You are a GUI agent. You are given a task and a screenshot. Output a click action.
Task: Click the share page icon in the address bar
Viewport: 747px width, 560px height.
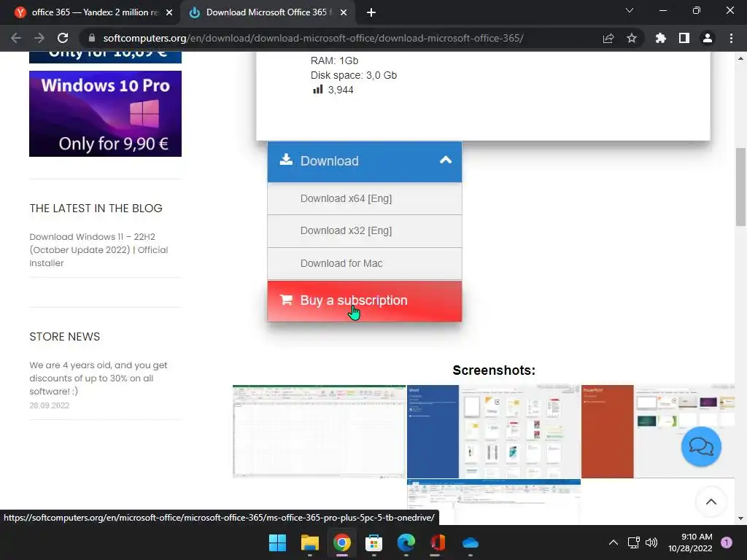(608, 38)
